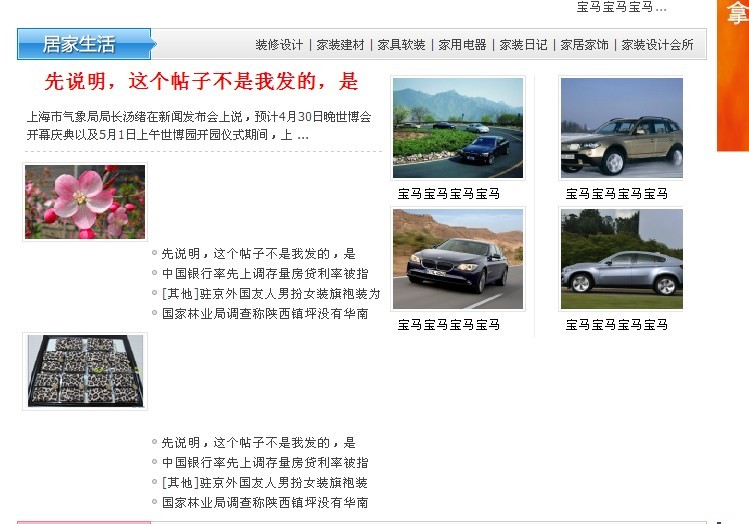Select 家具软装 in the navigation bar
The image size is (749, 524).
point(401,45)
